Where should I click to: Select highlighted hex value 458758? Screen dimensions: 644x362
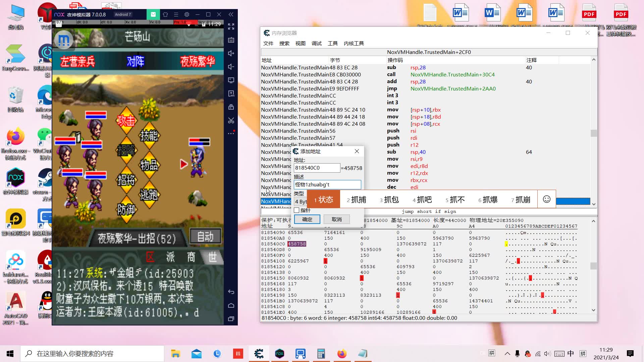pyautogui.click(x=297, y=244)
